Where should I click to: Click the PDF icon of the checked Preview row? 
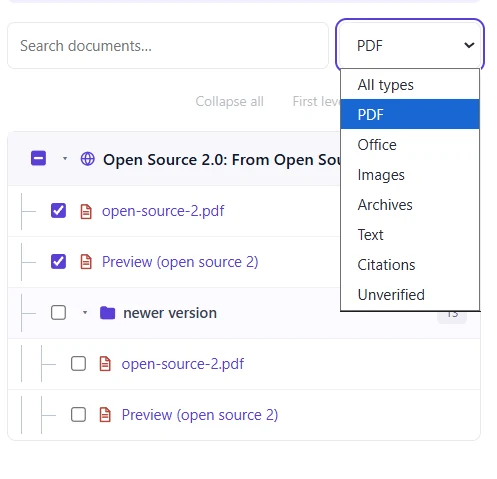tap(86, 262)
